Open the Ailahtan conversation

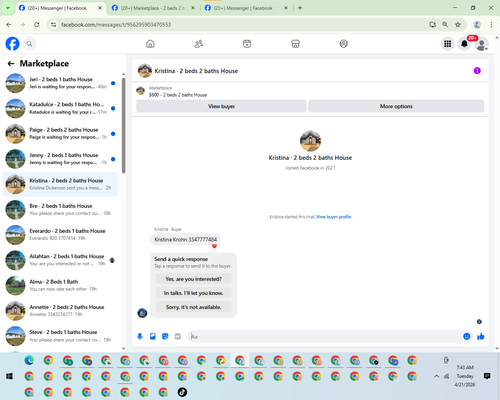(60, 260)
